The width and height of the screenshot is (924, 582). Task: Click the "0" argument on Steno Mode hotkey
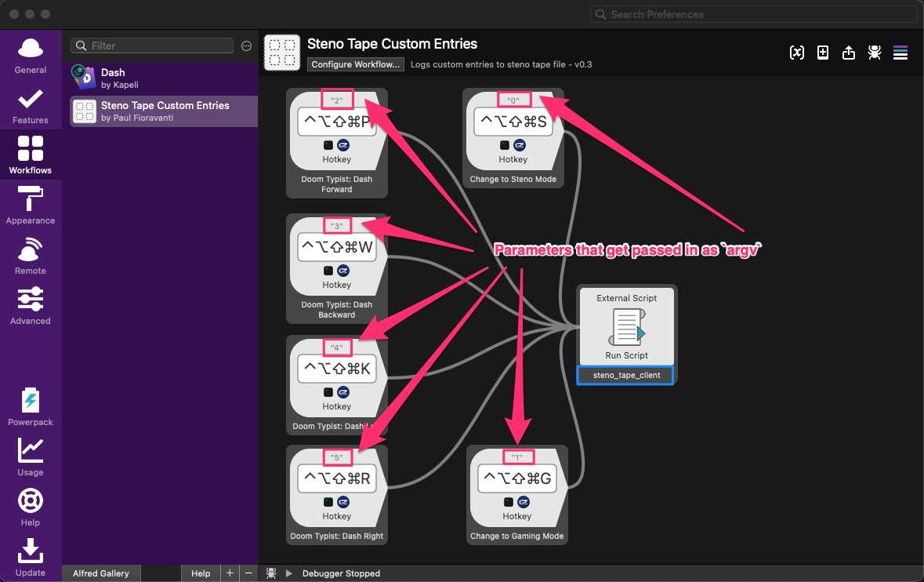513,100
